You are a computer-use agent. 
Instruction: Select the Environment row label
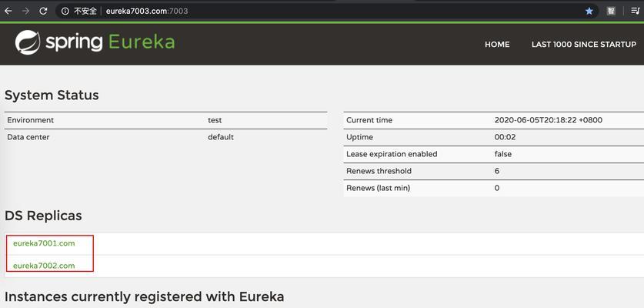pyautogui.click(x=31, y=120)
